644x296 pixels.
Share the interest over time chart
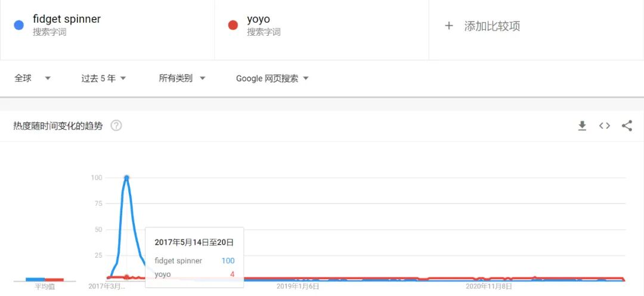627,126
